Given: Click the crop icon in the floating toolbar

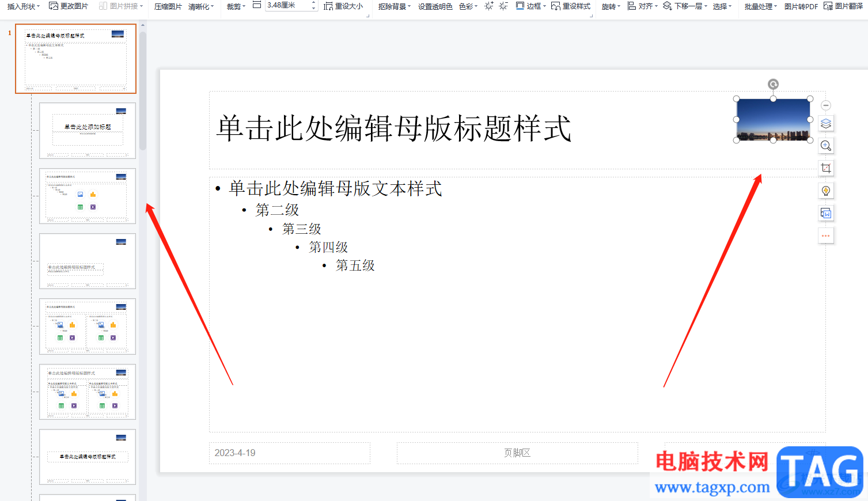Looking at the screenshot, I should click(x=826, y=168).
